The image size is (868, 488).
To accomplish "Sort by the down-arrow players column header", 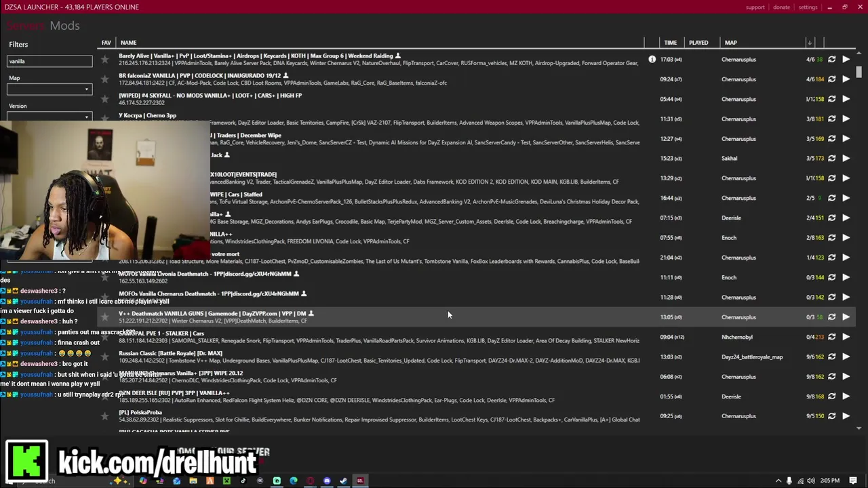I will [x=809, y=43].
